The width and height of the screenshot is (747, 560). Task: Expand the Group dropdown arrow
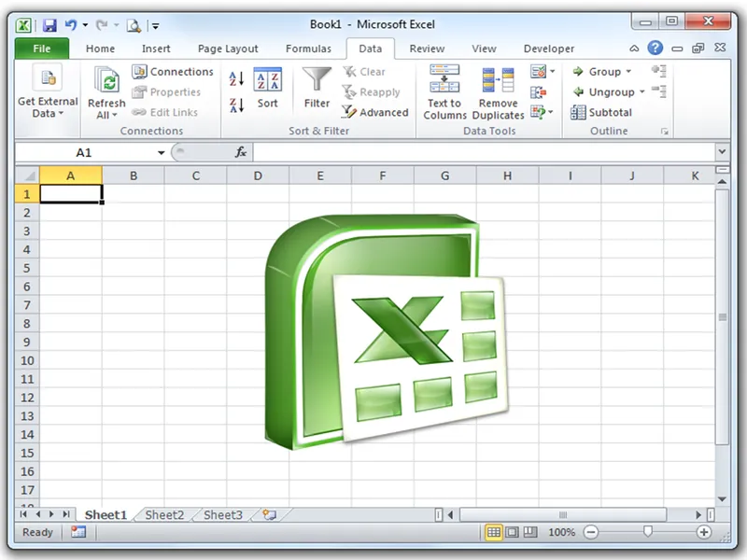point(628,71)
